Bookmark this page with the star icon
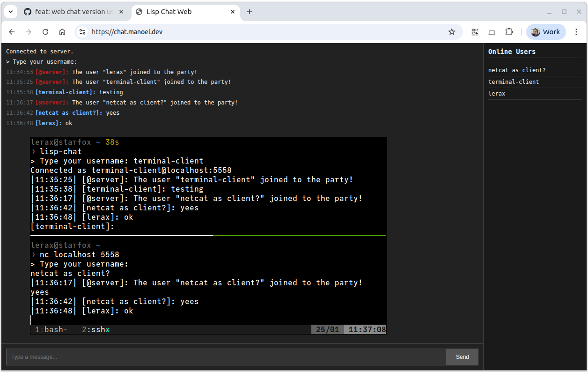The height and width of the screenshot is (372, 588). pos(451,32)
